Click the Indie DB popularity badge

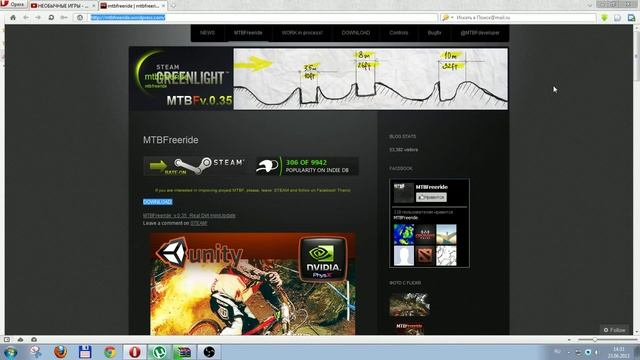307,166
